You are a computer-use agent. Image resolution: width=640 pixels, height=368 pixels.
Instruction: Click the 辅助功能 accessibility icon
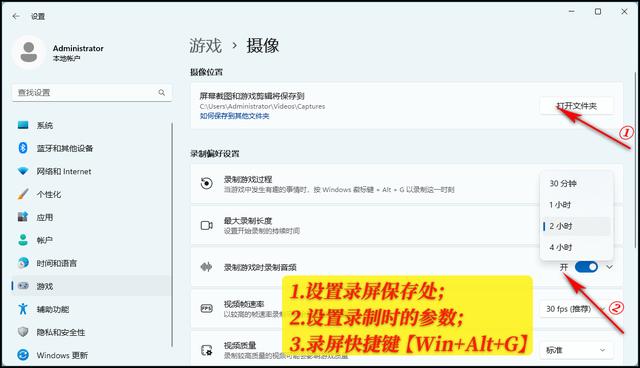point(23,309)
